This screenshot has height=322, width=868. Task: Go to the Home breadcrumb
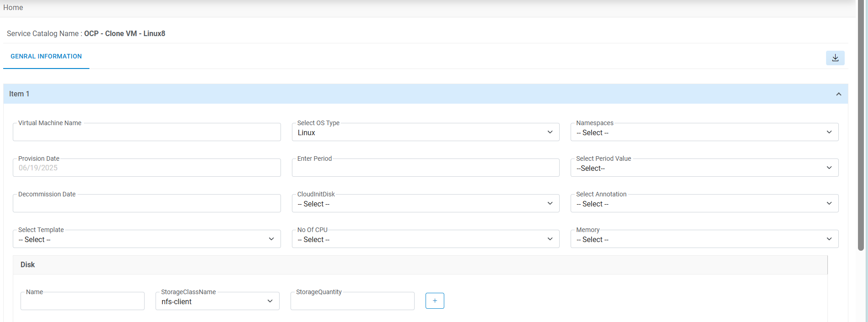(x=13, y=7)
